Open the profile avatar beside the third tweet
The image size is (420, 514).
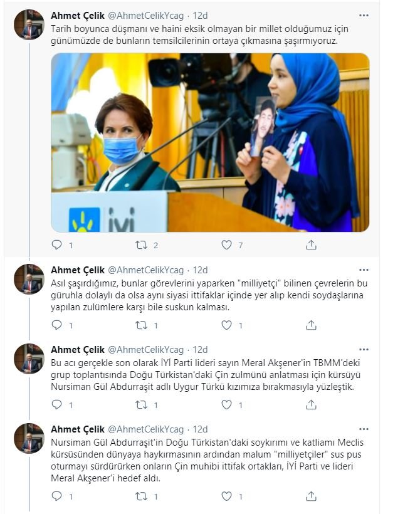(29, 359)
